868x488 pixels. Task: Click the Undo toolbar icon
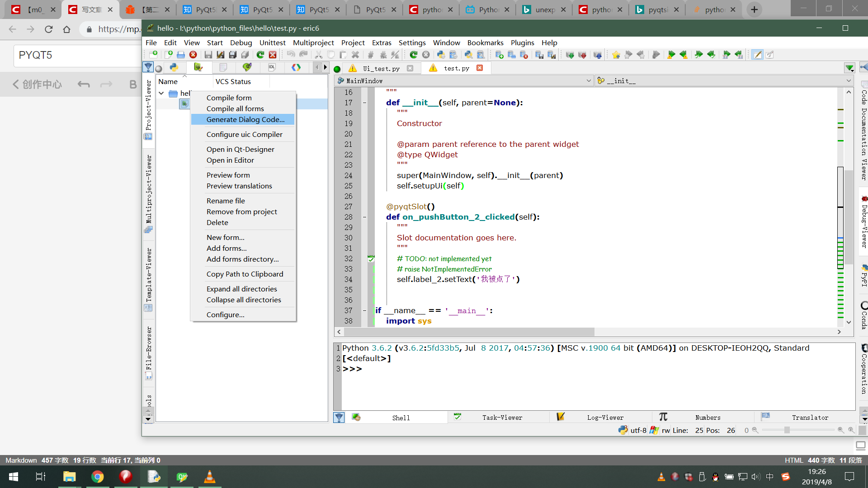(x=291, y=55)
